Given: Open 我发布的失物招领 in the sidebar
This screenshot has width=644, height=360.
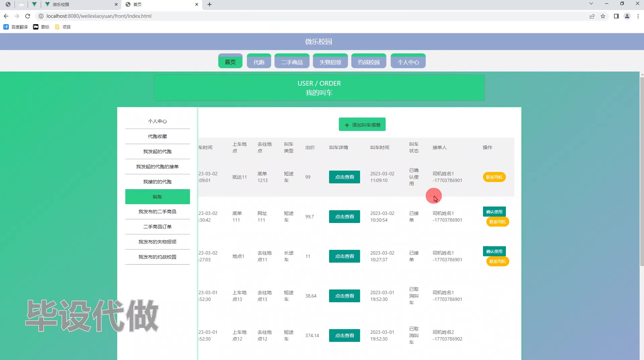Looking at the screenshot, I should click(x=157, y=242).
